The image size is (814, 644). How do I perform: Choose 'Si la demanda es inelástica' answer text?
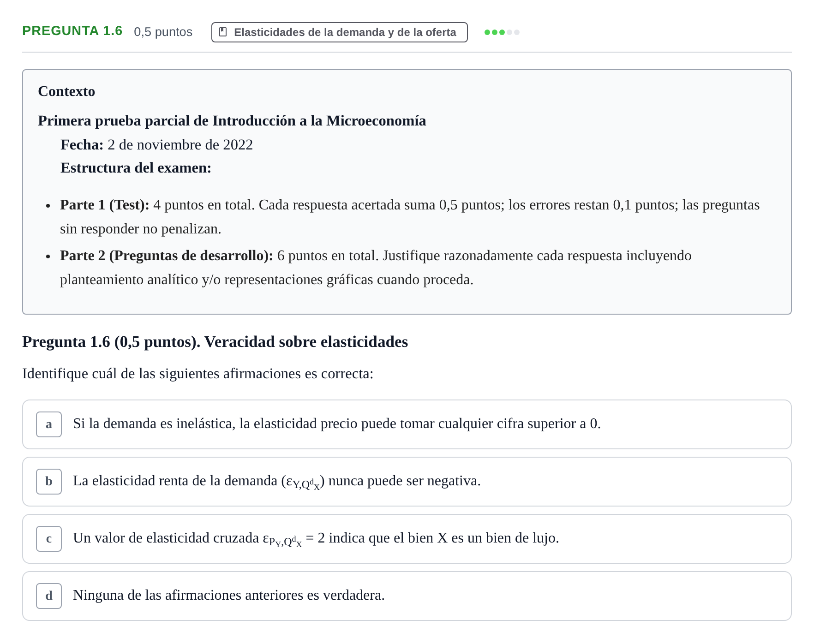point(337,423)
